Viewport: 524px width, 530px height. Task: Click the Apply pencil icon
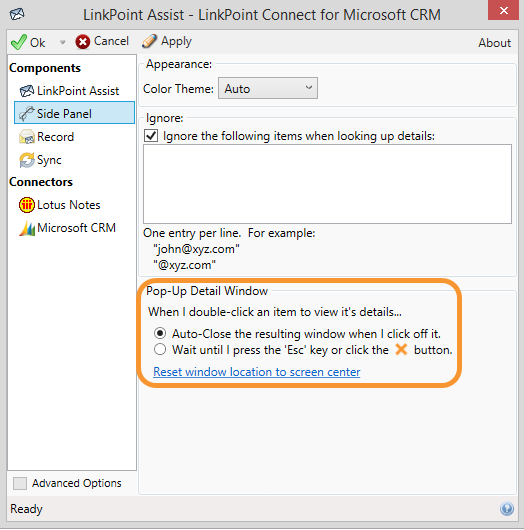[149, 41]
